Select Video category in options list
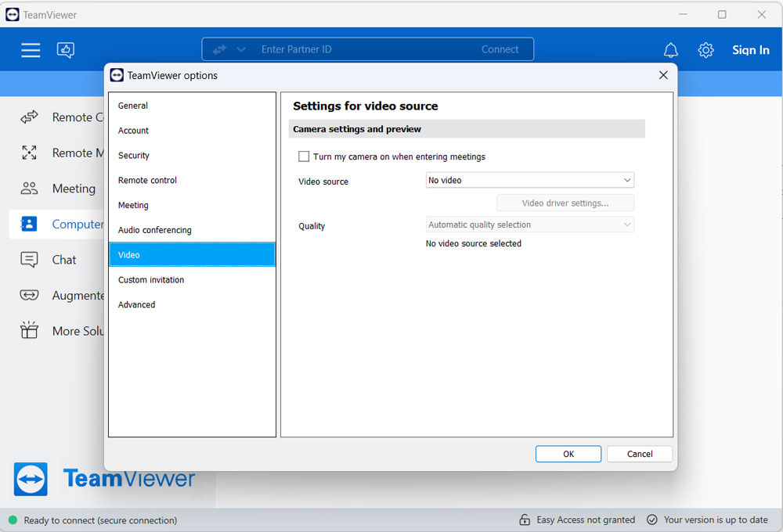This screenshot has height=532, width=783. (193, 254)
